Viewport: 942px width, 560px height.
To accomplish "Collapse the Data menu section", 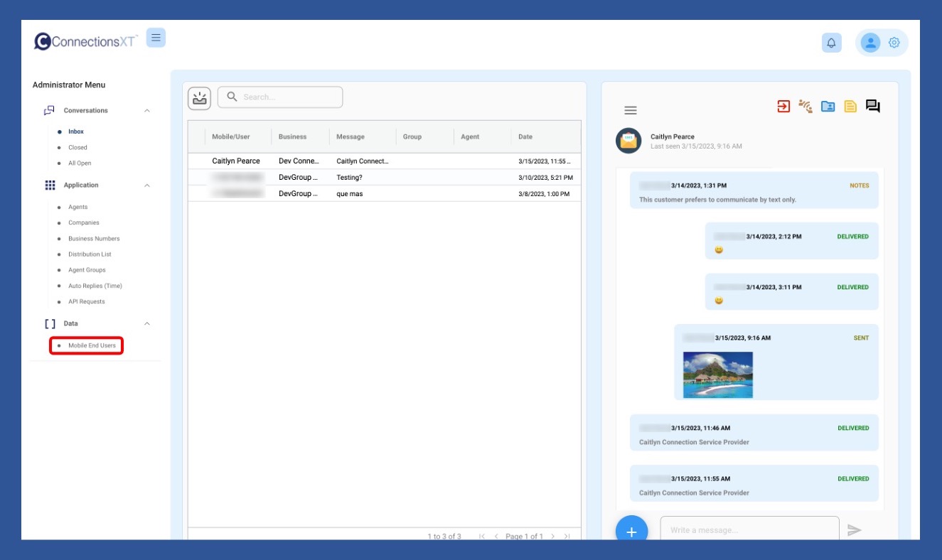I will point(147,324).
